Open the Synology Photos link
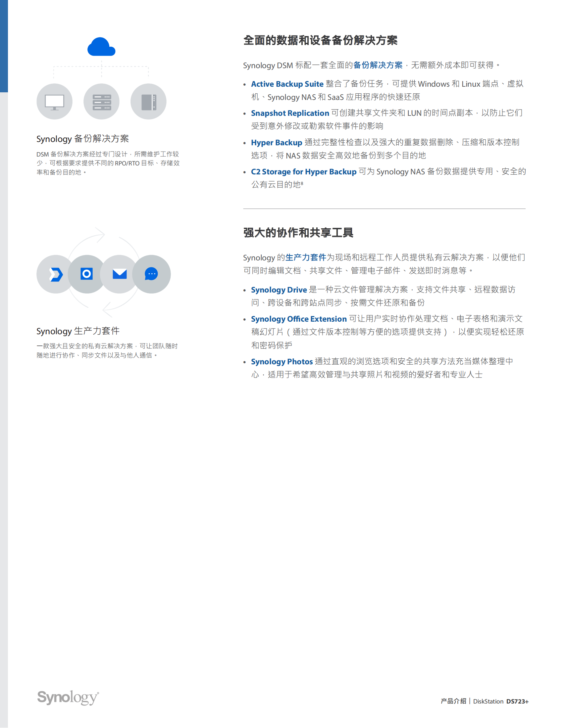 282,362
